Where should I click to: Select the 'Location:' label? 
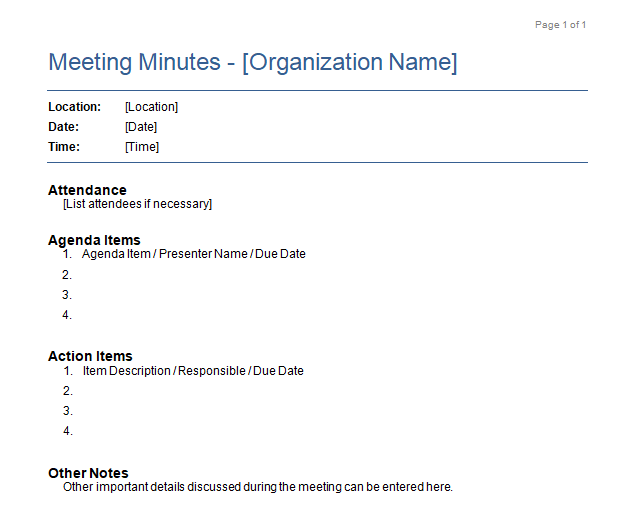coord(75,107)
